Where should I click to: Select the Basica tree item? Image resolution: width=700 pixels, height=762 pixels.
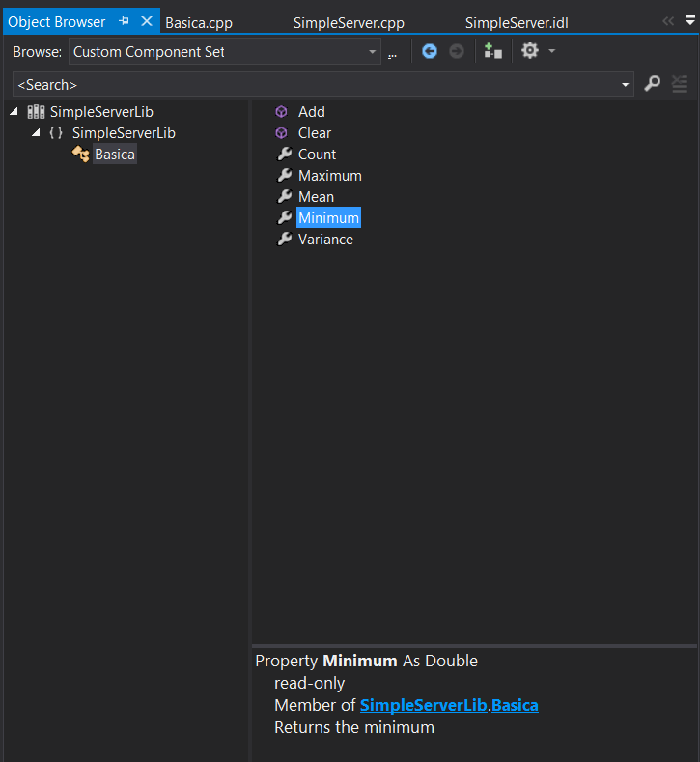115,155
